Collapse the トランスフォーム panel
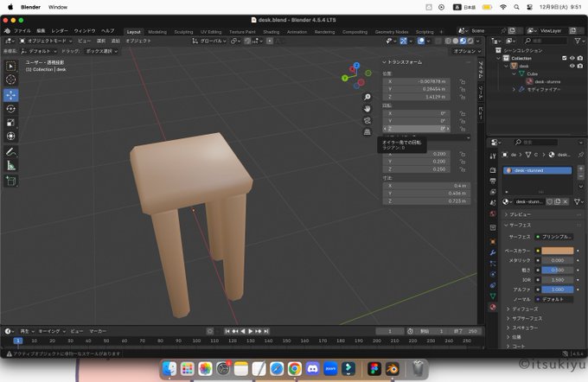 [x=384, y=62]
